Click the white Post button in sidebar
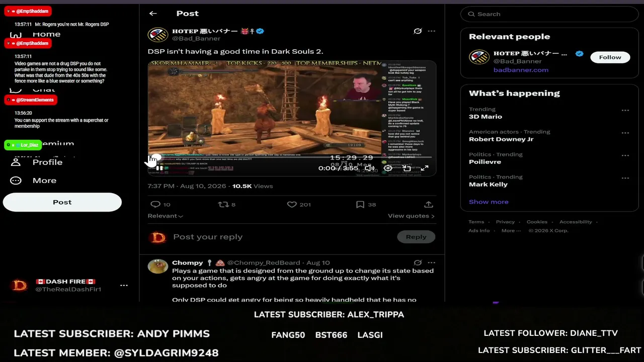Viewport: 644px width, 362px height. [x=62, y=202]
